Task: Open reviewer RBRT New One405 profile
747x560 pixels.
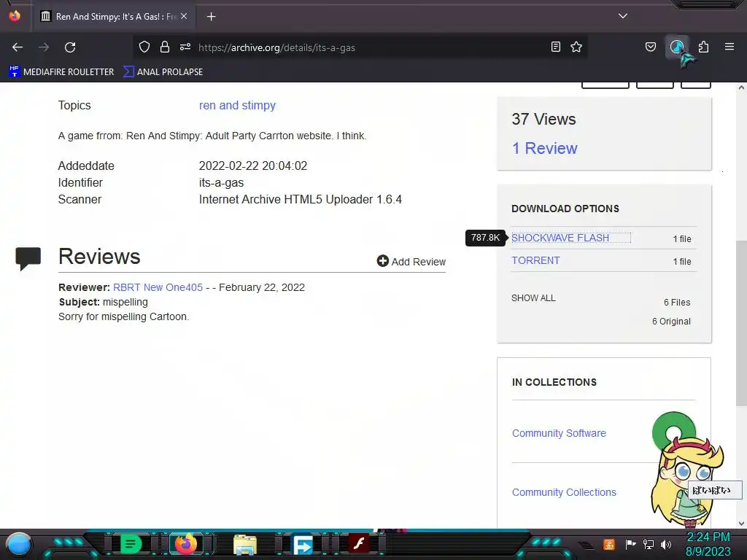Action: click(x=158, y=287)
